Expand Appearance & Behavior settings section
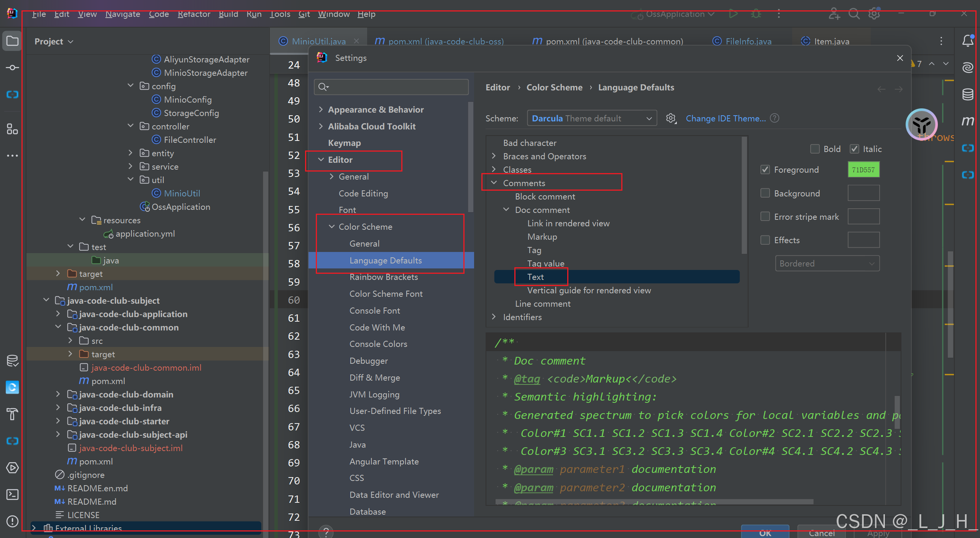The width and height of the screenshot is (980, 538). [x=321, y=110]
